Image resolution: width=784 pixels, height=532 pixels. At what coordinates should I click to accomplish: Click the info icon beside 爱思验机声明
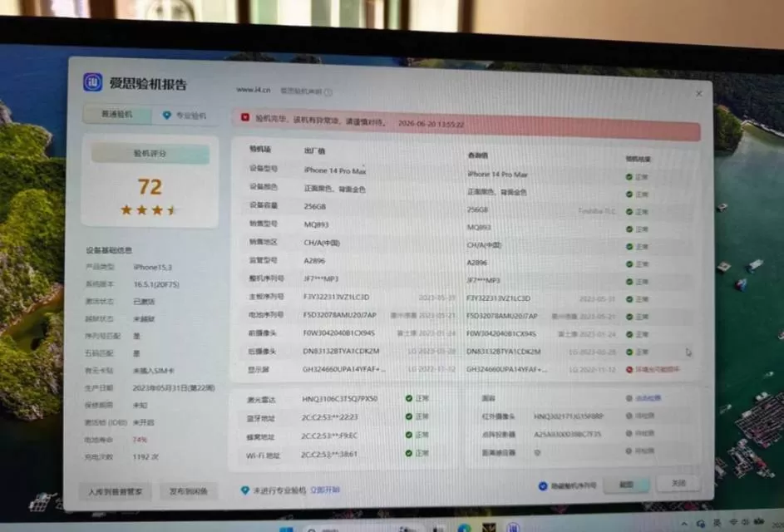tap(328, 92)
